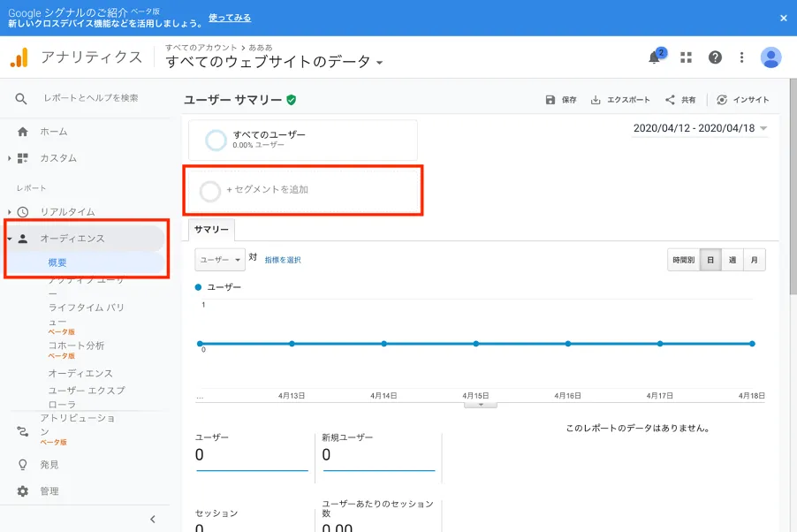Viewport: 797px width, 532px height.
Task: Open the help question mark icon
Action: click(715, 57)
